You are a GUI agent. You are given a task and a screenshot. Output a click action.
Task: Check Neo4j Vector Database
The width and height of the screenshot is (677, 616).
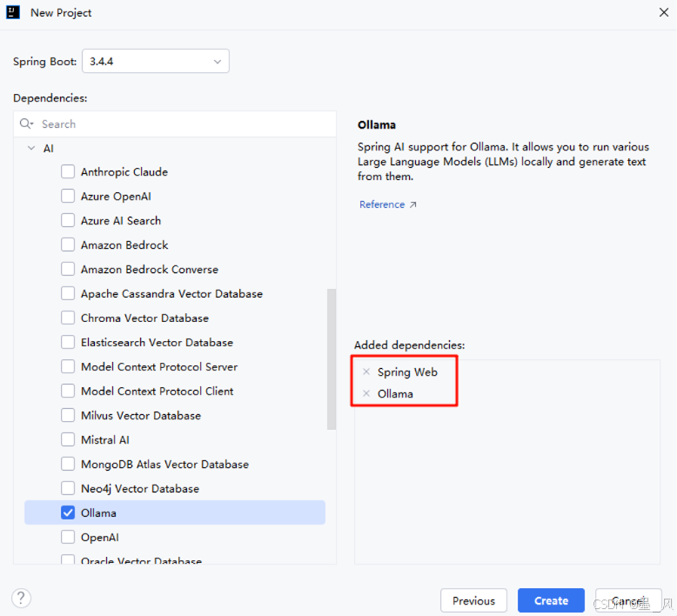pyautogui.click(x=68, y=489)
